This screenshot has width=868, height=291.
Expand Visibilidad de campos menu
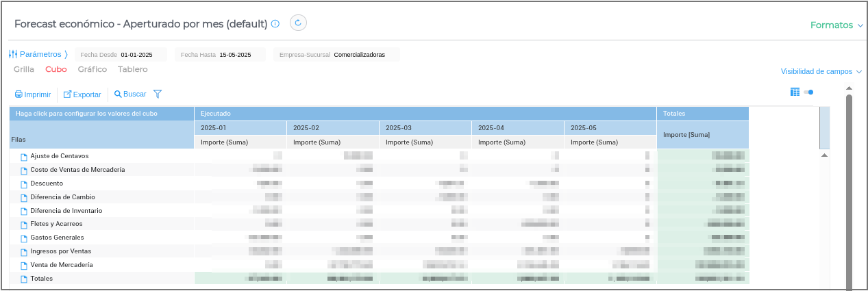[821, 71]
